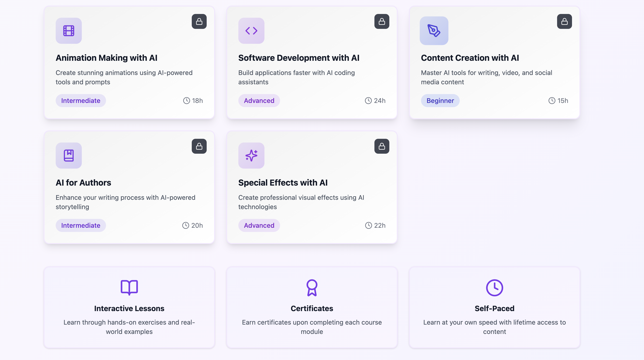Click the 24h duration on Software Development card
The height and width of the screenshot is (360, 644).
375,101
